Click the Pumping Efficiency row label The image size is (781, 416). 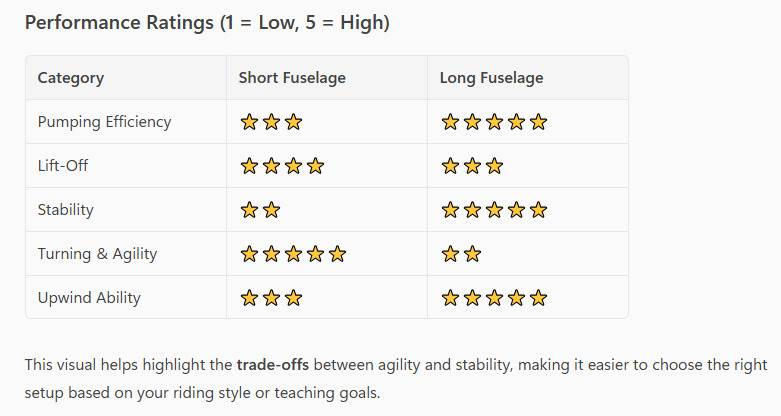104,122
